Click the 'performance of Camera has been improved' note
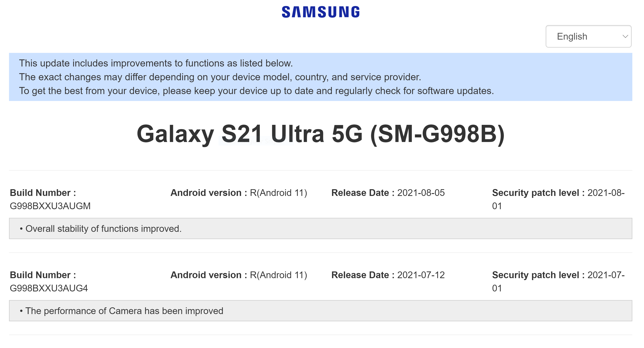The image size is (644, 348). coord(124,311)
